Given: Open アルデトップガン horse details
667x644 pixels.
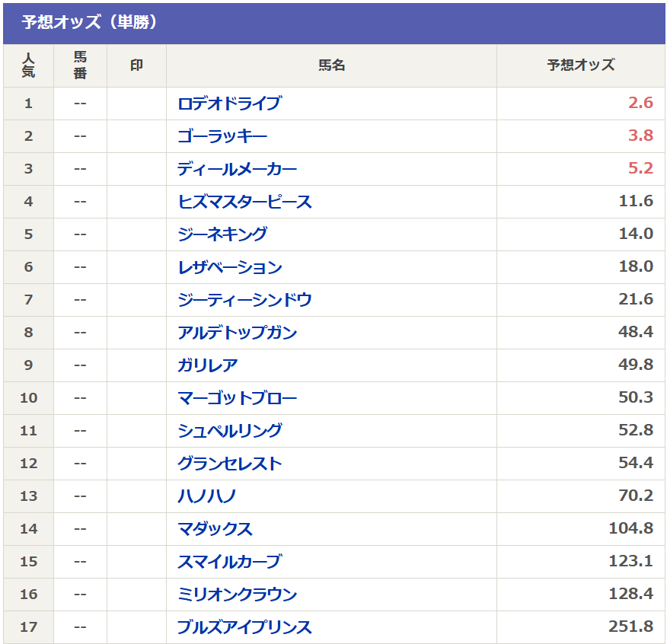Looking at the screenshot, I should [x=237, y=333].
